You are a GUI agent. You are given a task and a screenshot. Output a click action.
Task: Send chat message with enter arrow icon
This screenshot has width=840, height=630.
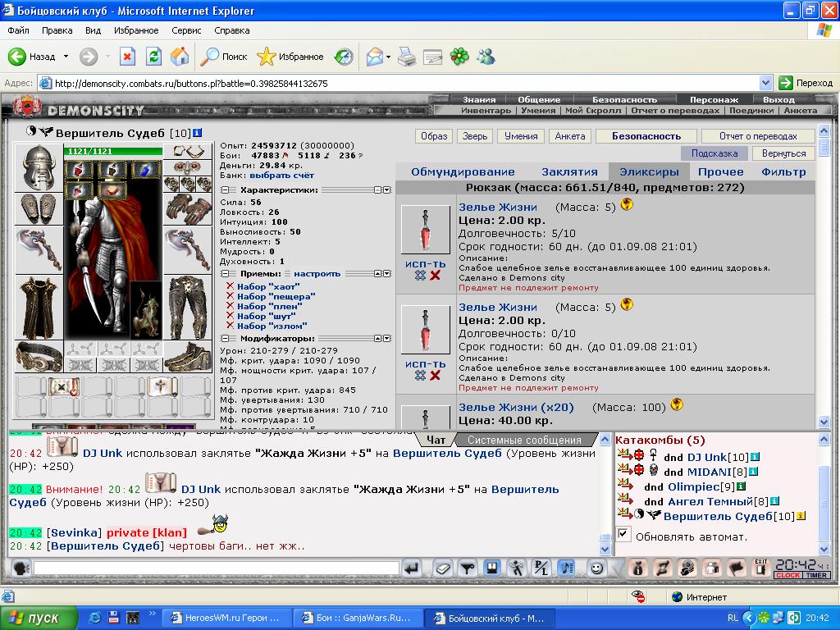pyautogui.click(x=412, y=568)
